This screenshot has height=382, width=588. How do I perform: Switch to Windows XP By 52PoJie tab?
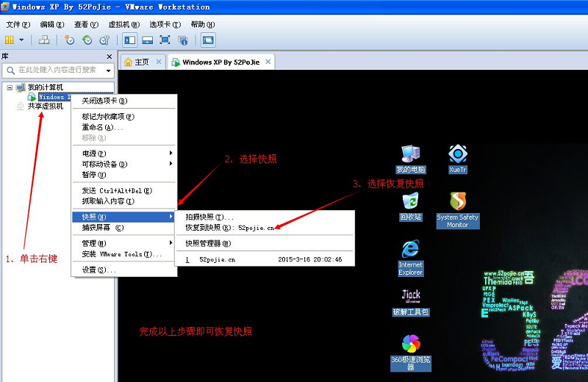[x=221, y=62]
